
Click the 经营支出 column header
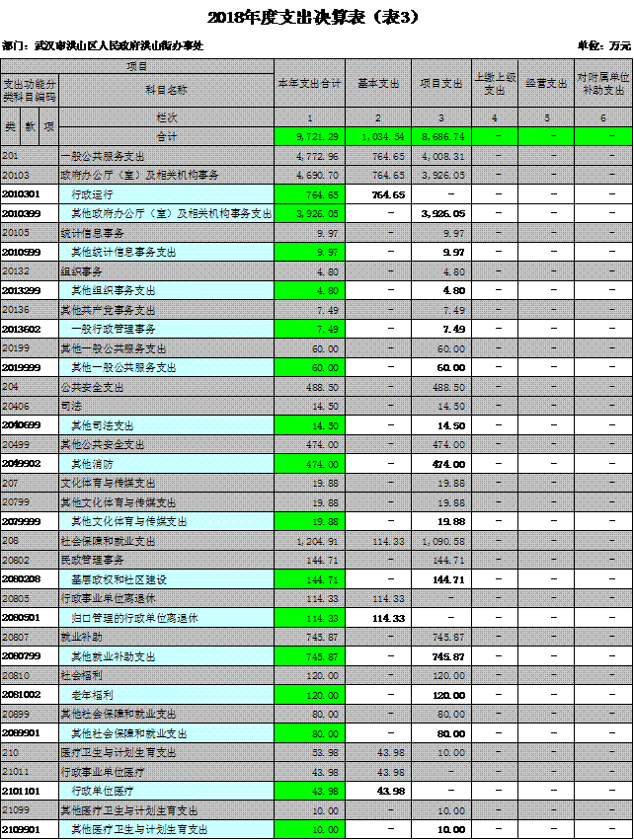546,84
